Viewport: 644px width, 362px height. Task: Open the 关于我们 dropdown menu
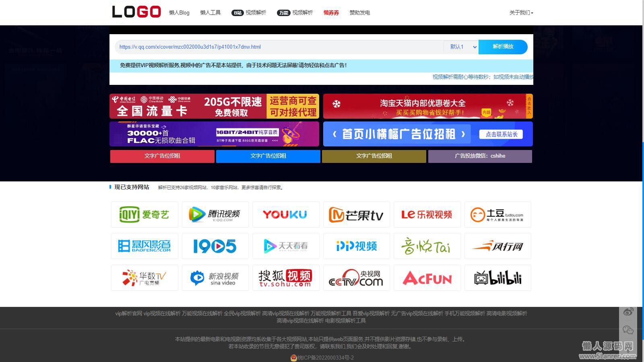tap(521, 13)
